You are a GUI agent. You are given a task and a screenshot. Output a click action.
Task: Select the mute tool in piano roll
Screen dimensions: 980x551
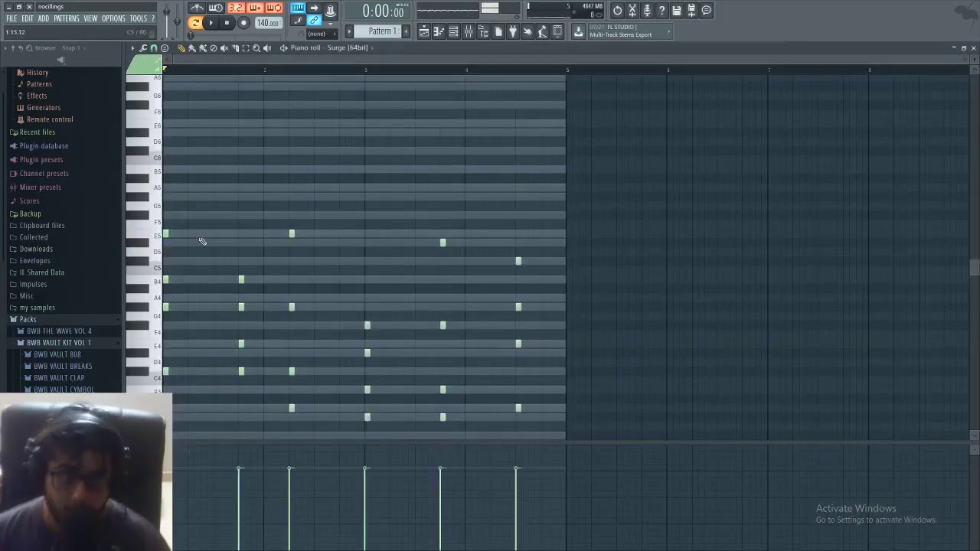click(224, 48)
